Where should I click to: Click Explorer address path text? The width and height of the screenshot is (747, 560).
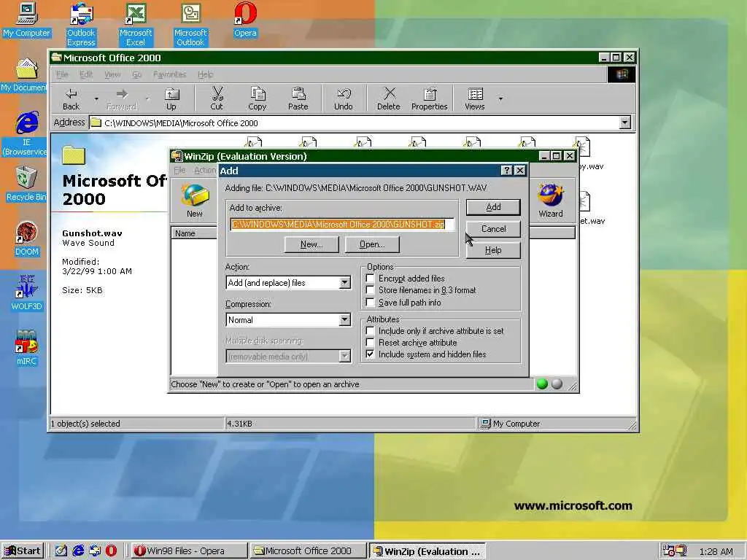click(x=181, y=122)
